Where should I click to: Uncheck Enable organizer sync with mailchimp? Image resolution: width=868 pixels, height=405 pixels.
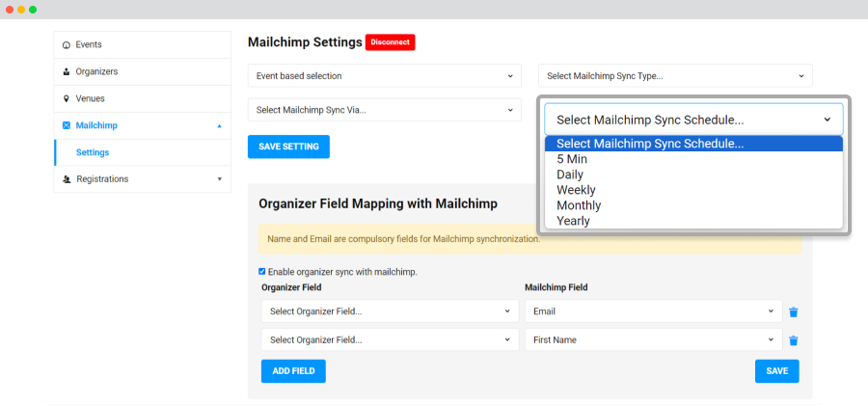point(261,272)
